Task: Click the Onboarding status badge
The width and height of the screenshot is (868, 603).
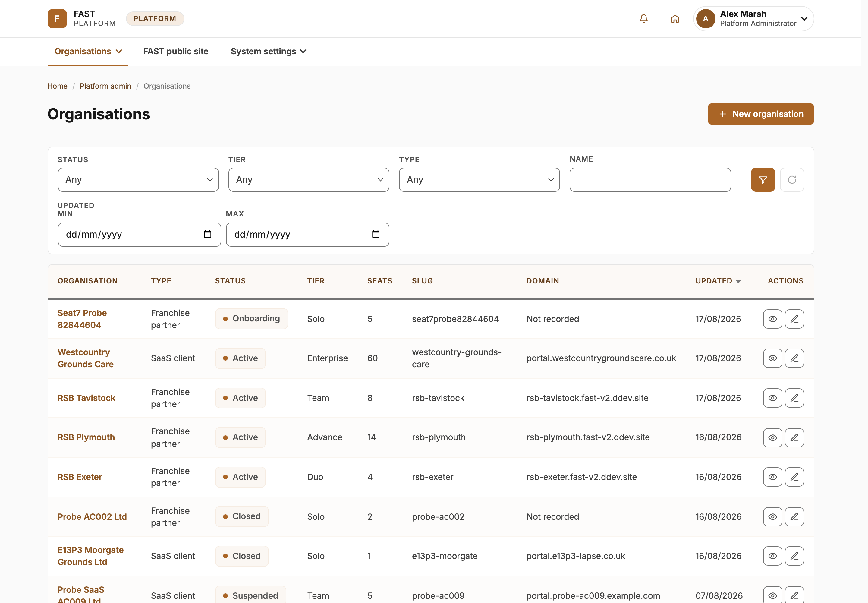Action: coord(252,319)
